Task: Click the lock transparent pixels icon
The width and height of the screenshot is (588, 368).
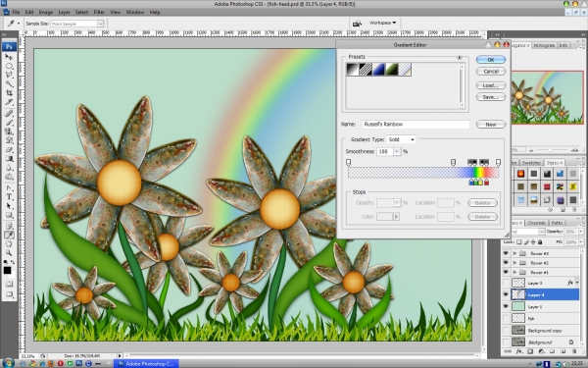Action: pos(519,241)
